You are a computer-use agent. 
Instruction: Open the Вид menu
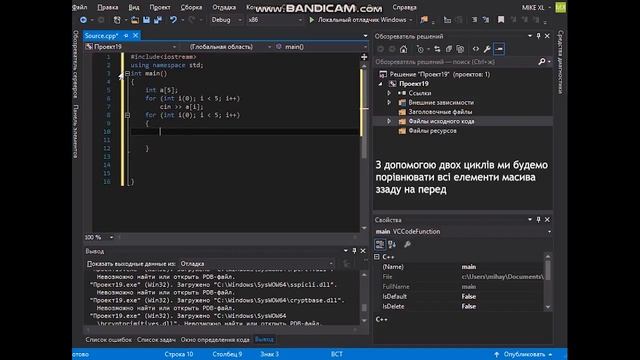(134, 7)
